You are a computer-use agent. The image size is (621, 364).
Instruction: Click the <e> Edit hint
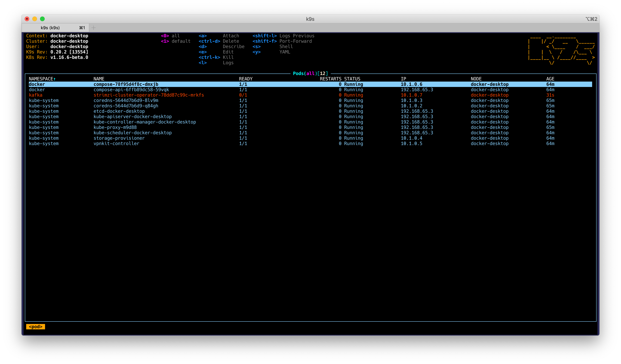[x=216, y=52]
